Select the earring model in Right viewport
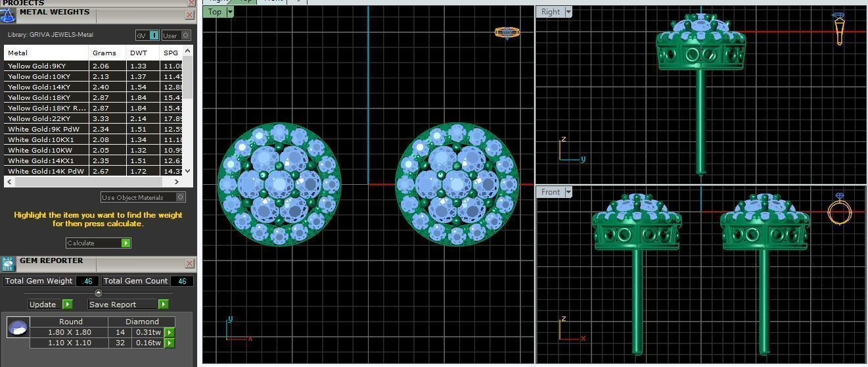Image resolution: width=868 pixels, height=367 pixels. [x=700, y=94]
